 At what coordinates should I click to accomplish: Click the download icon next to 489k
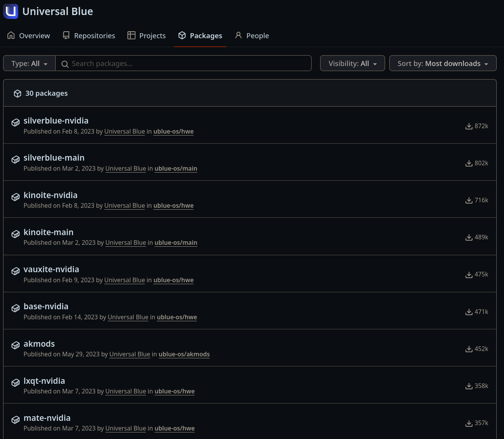point(469,237)
